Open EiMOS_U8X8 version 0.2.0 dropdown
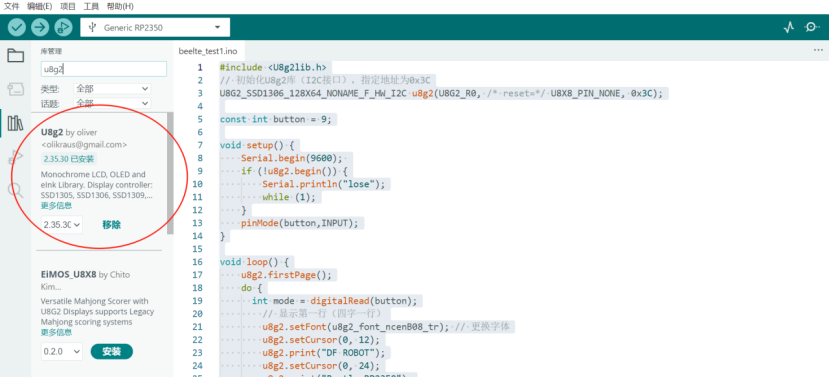 pos(62,351)
